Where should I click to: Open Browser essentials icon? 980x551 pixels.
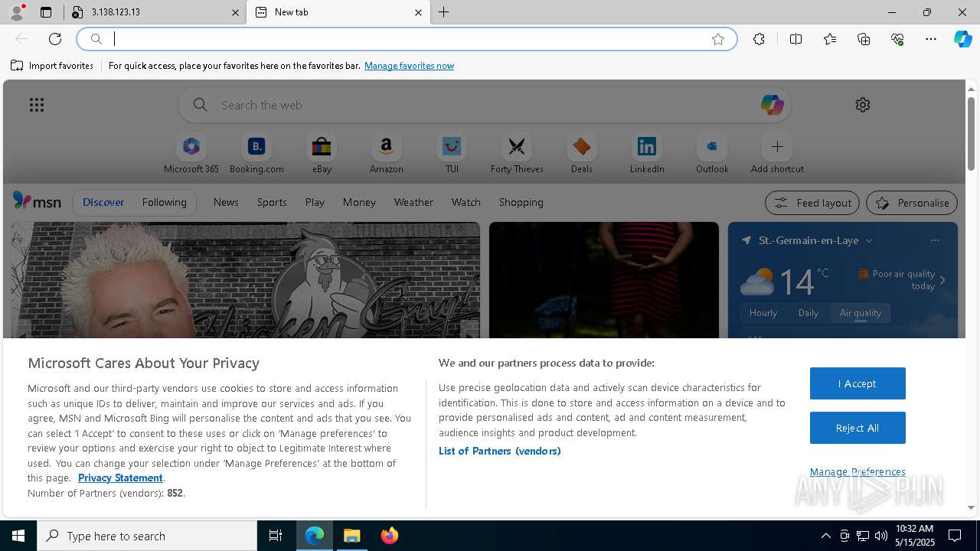(897, 39)
